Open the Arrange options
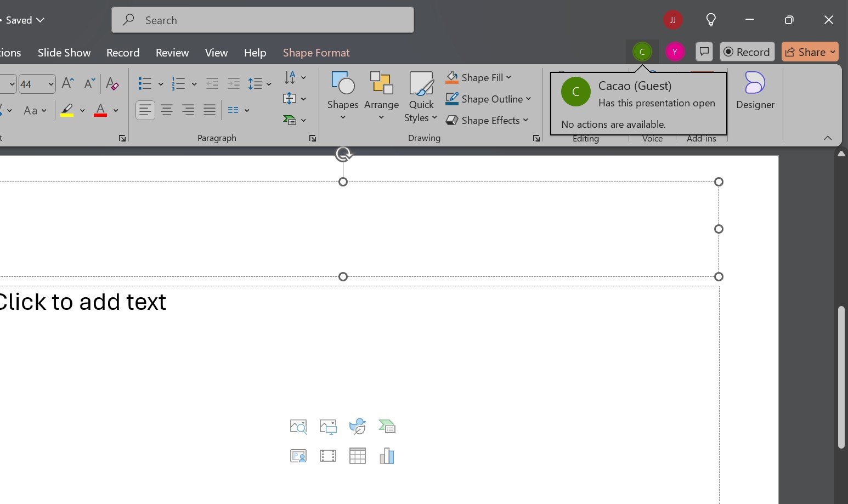The width and height of the screenshot is (848, 504). tap(381, 96)
